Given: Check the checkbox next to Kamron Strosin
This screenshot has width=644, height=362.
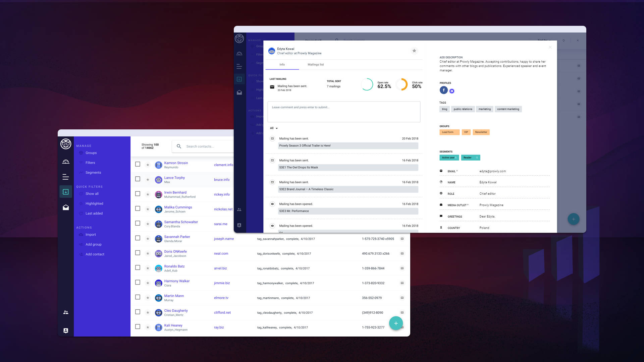Looking at the screenshot, I should click(138, 164).
